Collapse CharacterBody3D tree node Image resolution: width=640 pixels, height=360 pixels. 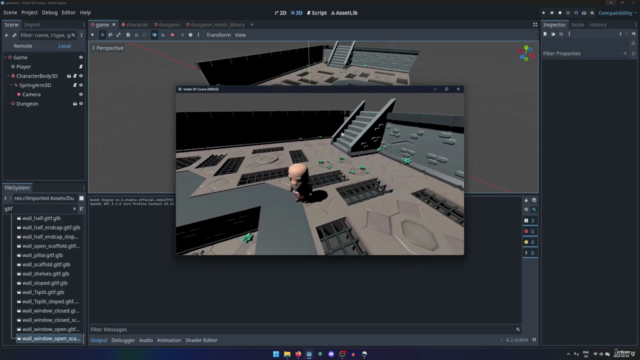point(9,76)
